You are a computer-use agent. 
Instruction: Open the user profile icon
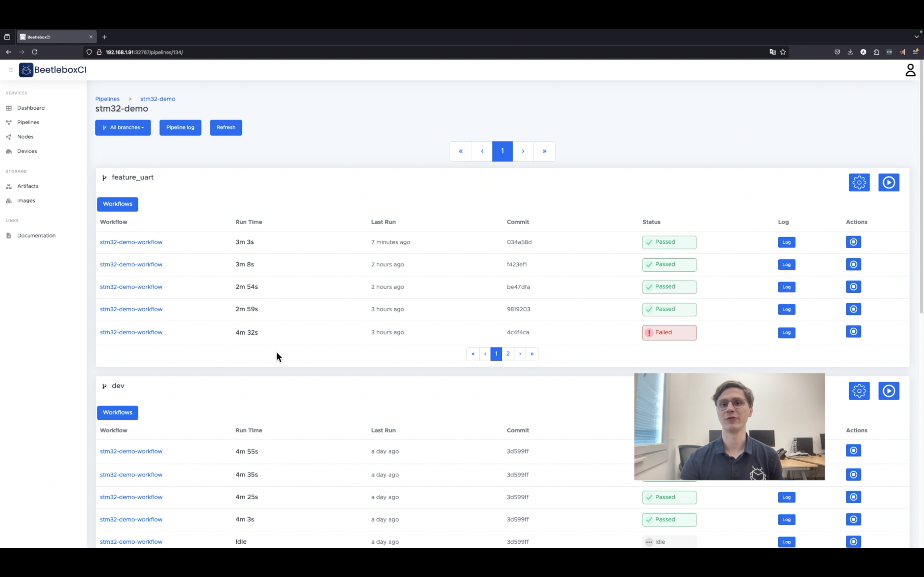click(910, 70)
